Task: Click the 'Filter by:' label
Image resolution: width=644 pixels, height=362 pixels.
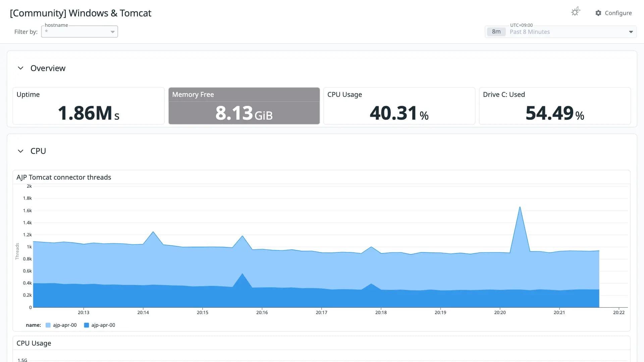Action: click(26, 32)
